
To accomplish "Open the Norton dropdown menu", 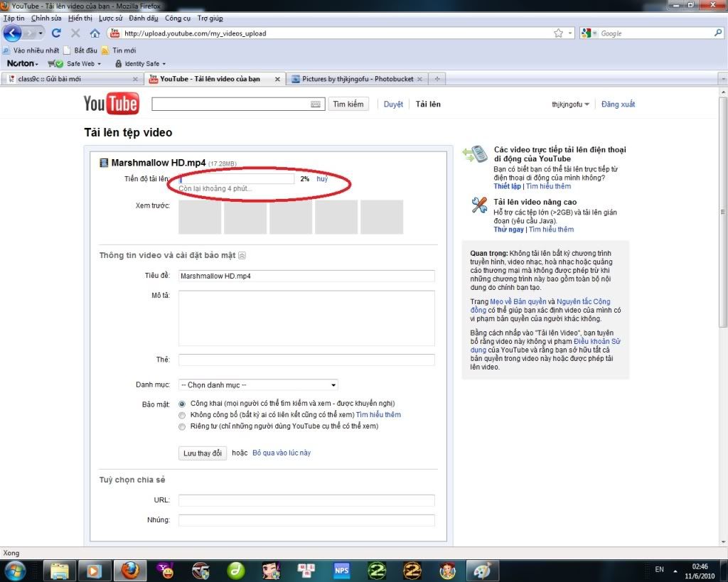I will pyautogui.click(x=22, y=63).
